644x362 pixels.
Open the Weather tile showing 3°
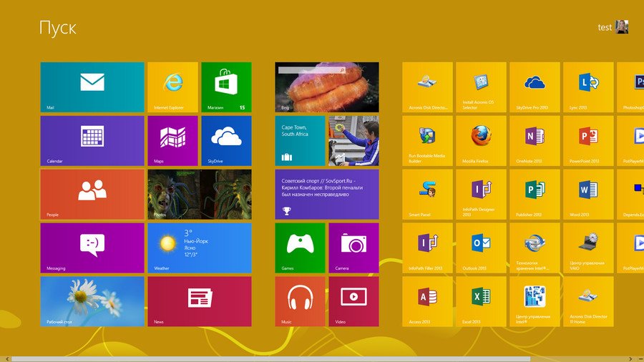[x=199, y=248]
